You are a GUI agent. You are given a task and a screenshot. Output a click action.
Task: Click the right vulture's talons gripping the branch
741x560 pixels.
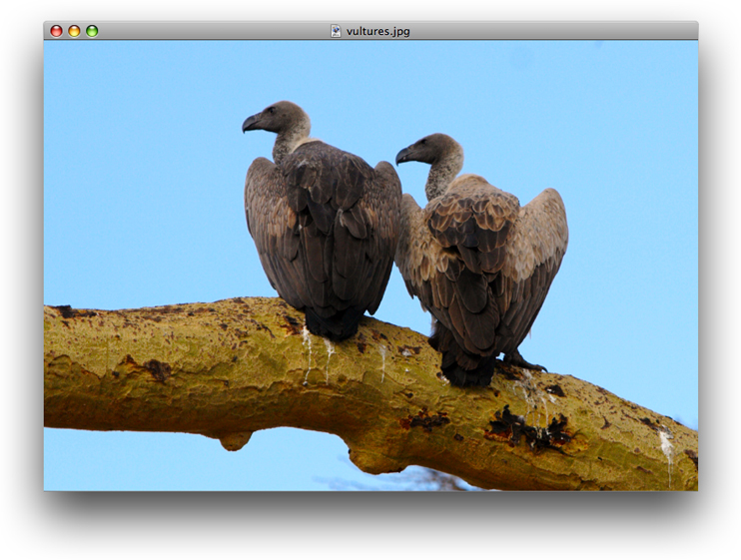pos(522,361)
